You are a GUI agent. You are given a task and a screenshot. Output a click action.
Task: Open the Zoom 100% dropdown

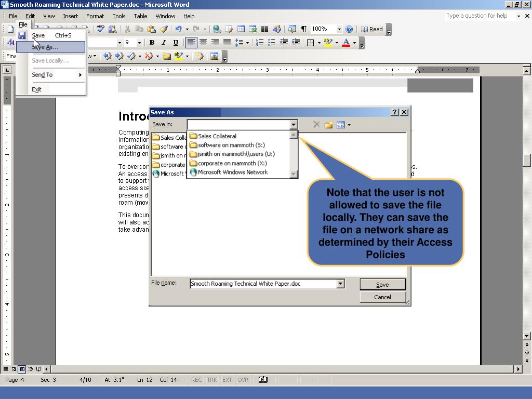click(x=339, y=29)
